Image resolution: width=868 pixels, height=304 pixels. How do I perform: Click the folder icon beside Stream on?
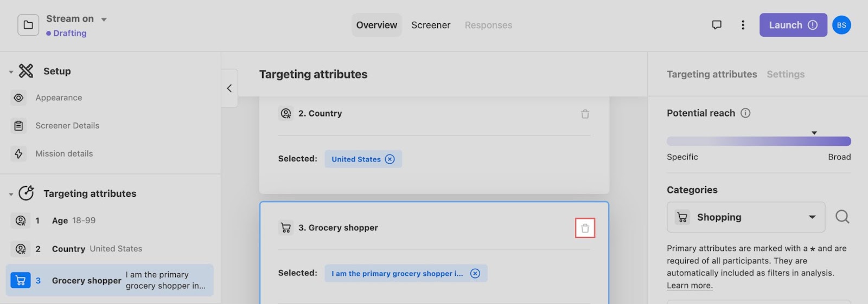point(28,25)
